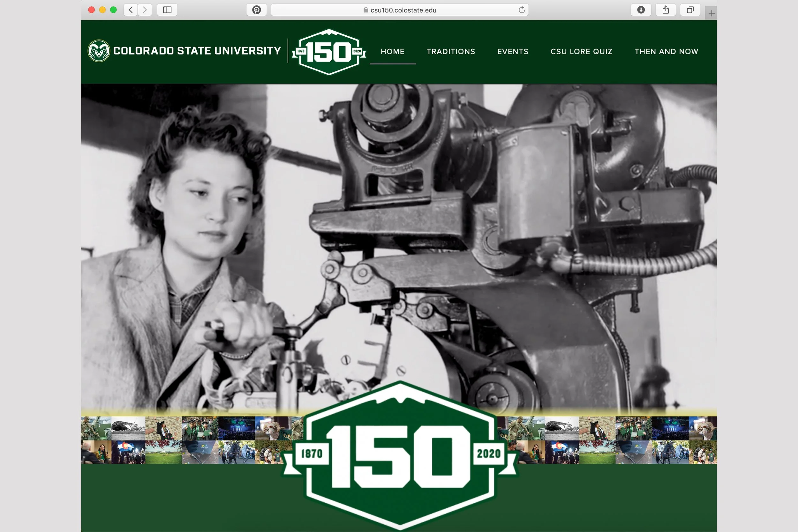Viewport: 798px width, 532px height.
Task: Enter full screen with the green button
Action: point(113,10)
